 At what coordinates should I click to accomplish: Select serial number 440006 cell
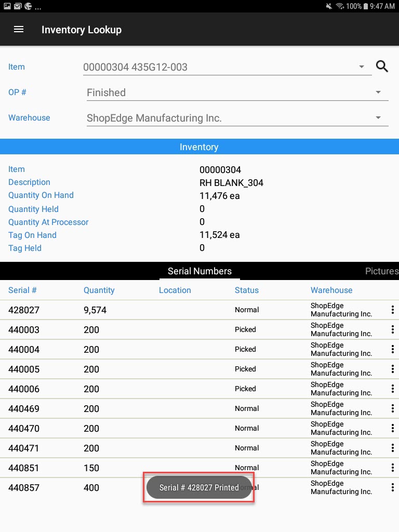pyautogui.click(x=24, y=389)
